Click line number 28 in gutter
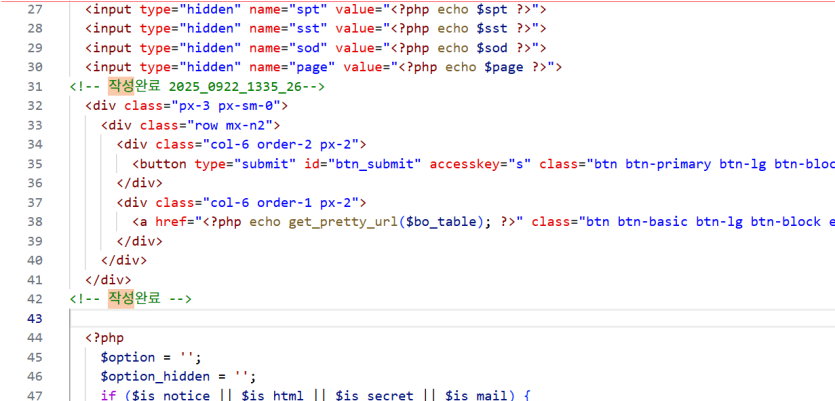This screenshot has height=401, width=835. click(x=35, y=29)
